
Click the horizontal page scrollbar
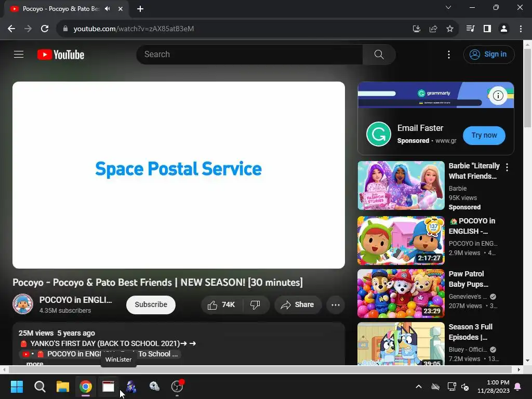tap(260, 369)
